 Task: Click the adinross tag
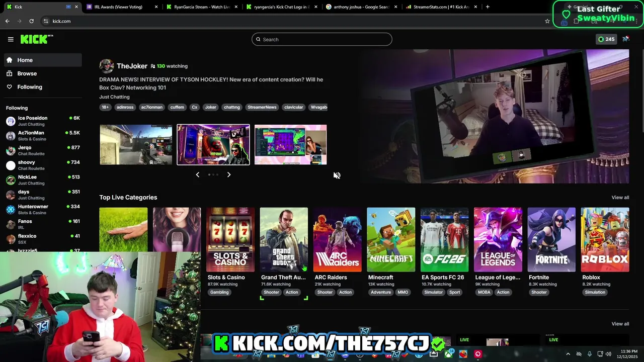[x=125, y=107]
